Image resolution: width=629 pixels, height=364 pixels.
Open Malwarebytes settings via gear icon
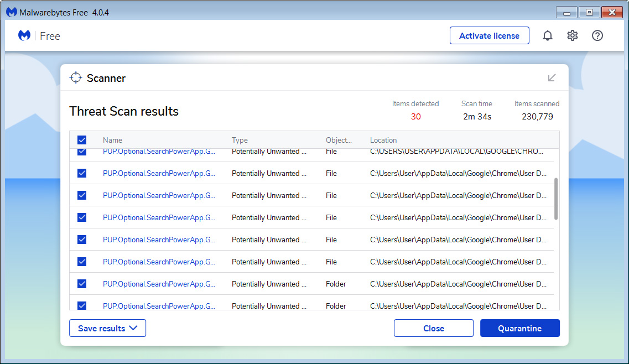[573, 35]
